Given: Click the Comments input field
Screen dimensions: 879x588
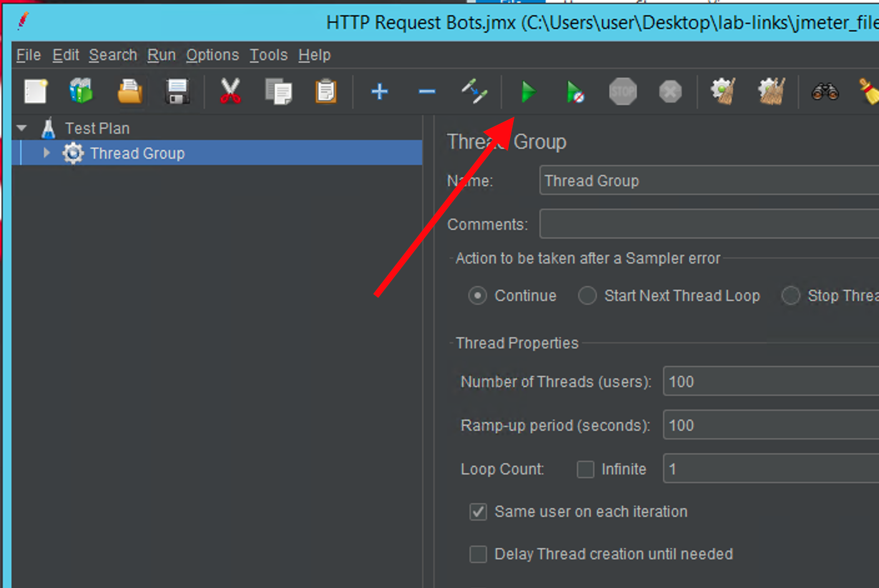Looking at the screenshot, I should pyautogui.click(x=709, y=224).
